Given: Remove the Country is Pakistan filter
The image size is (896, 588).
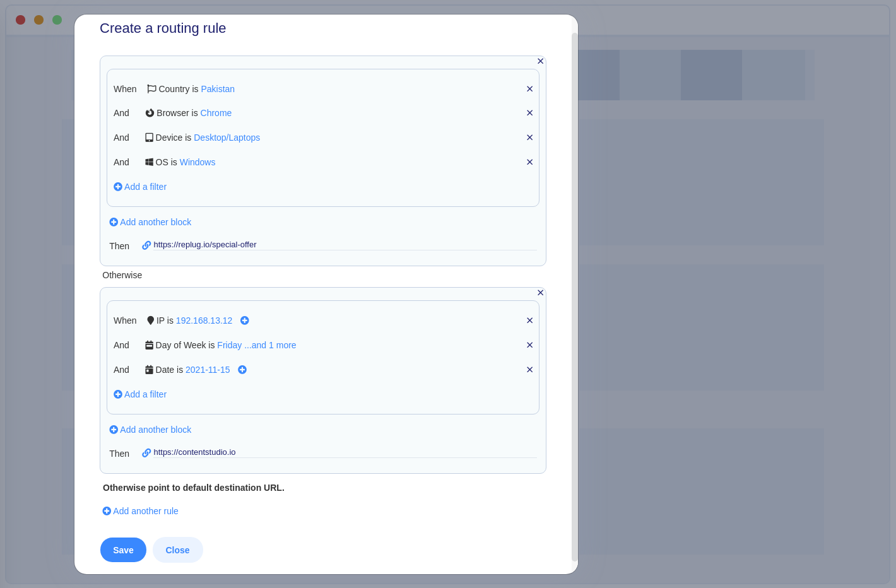Looking at the screenshot, I should coord(529,89).
